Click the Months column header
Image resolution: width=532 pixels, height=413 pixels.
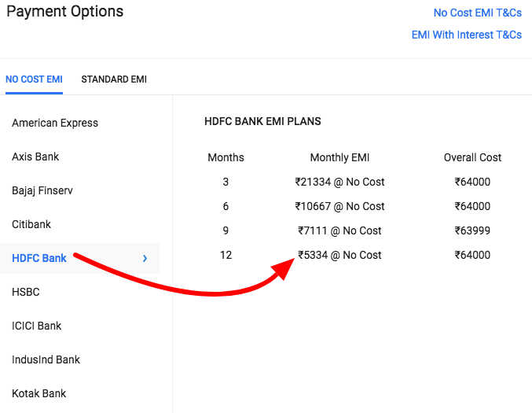click(x=226, y=157)
